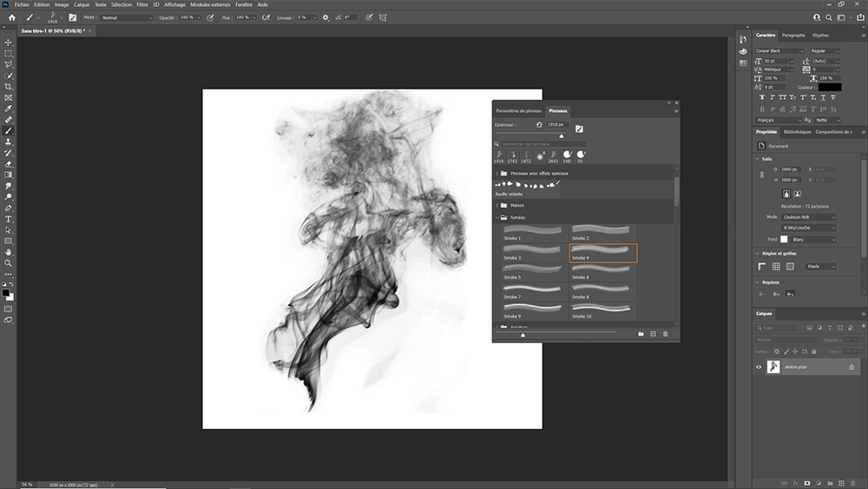Viewport: 868px width, 489px height.
Task: Switch to the Paragraphe tab
Action: click(x=793, y=36)
